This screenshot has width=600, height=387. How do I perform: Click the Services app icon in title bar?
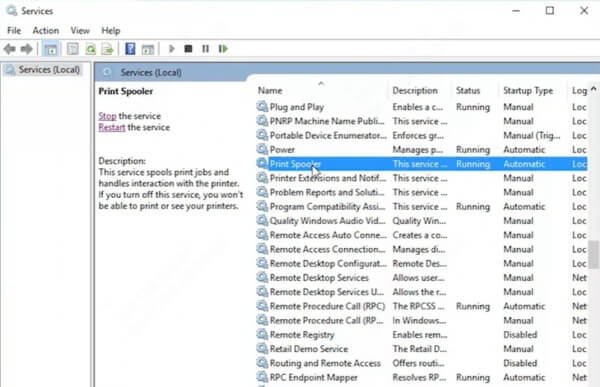(x=11, y=11)
